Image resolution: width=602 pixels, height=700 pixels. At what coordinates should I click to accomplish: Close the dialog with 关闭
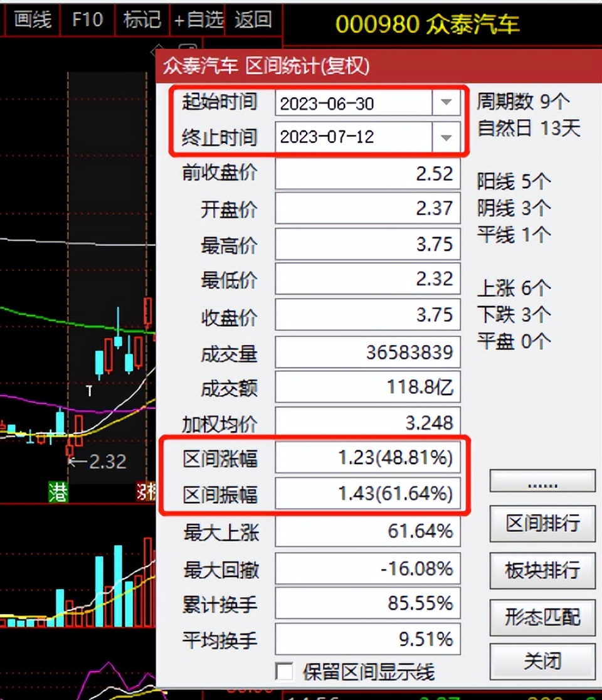(542, 660)
